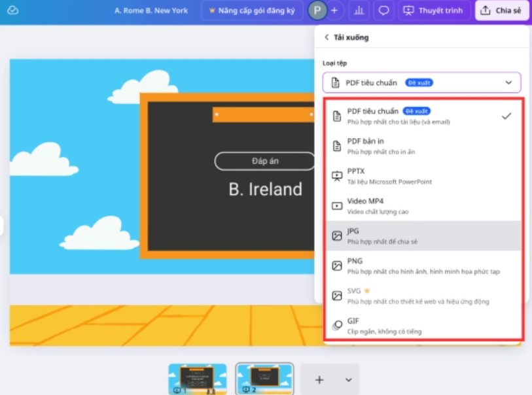Click the plus icon beside avatar P
Screen dimensions: 532x395
(334, 10)
